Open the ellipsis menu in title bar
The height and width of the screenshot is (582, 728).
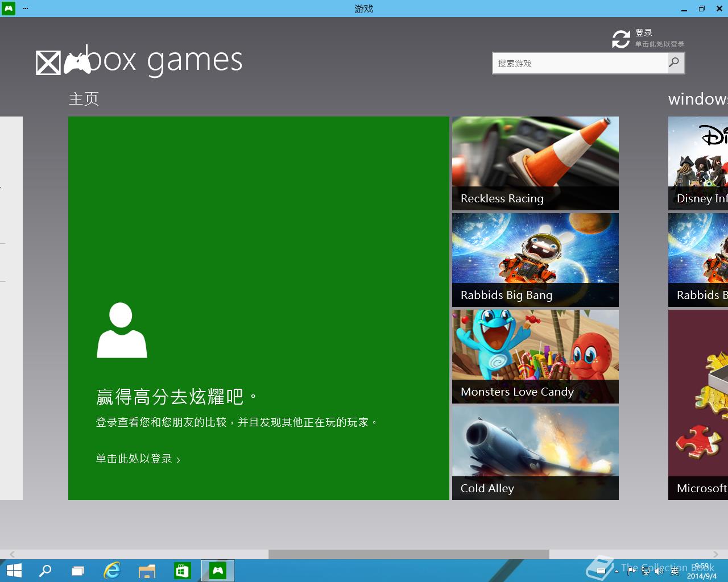coord(26,9)
